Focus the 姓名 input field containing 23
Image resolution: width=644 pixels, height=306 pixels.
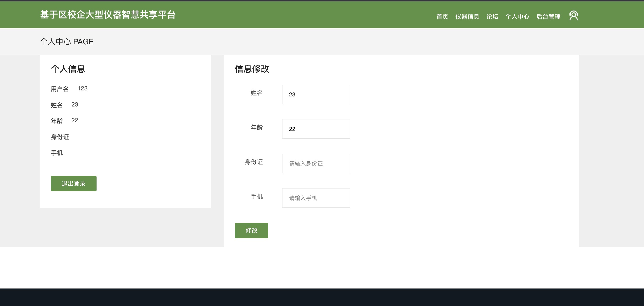point(316,94)
